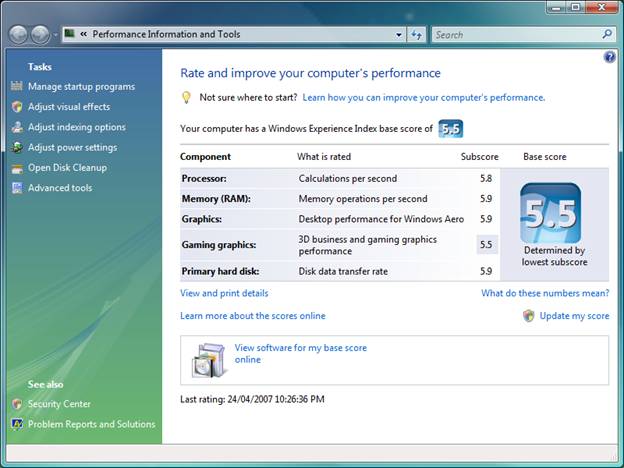
Task: Click the large 5.5 base score badge
Action: pos(550,213)
